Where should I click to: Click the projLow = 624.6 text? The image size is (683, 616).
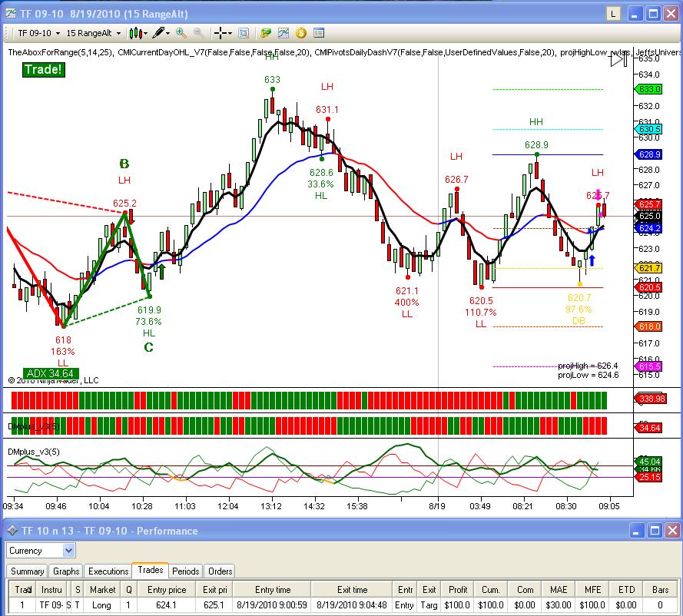588,375
